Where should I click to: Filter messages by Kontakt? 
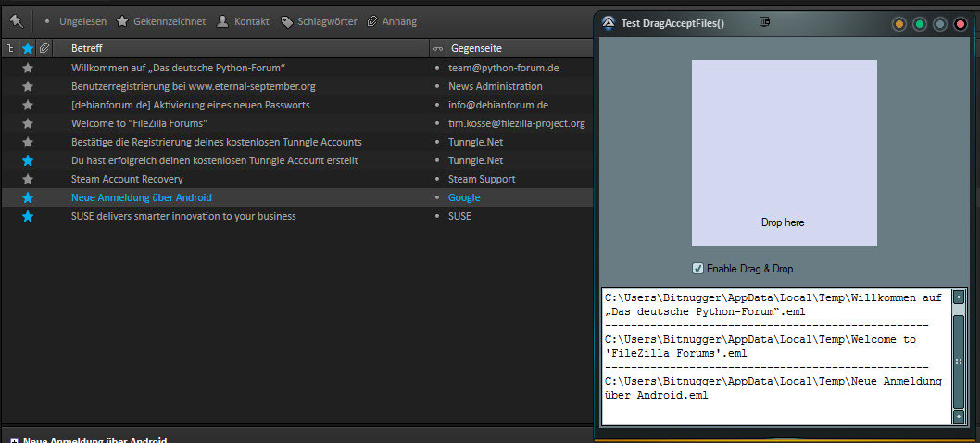click(243, 21)
